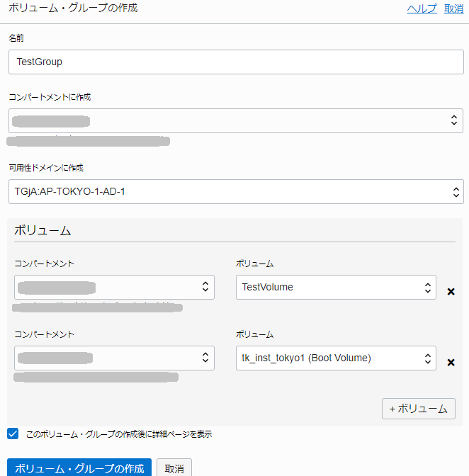Open the ヘルプ link
The image size is (469, 476).
[x=422, y=9]
